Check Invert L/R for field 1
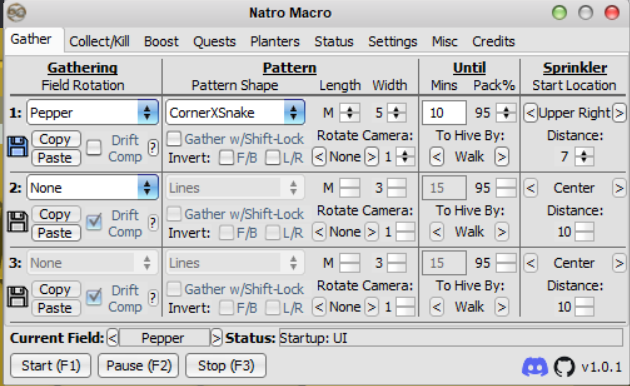Screen dimensions: 630x386 click(x=272, y=157)
